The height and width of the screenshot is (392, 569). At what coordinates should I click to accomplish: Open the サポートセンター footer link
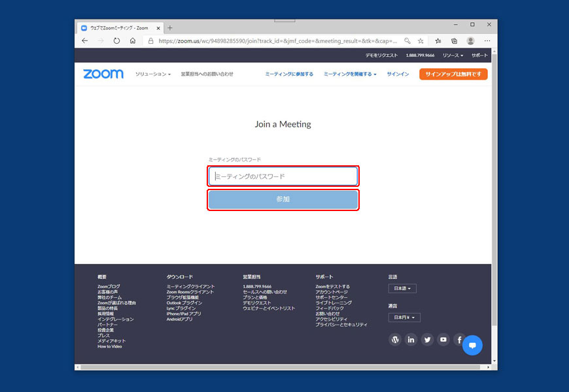point(332,297)
